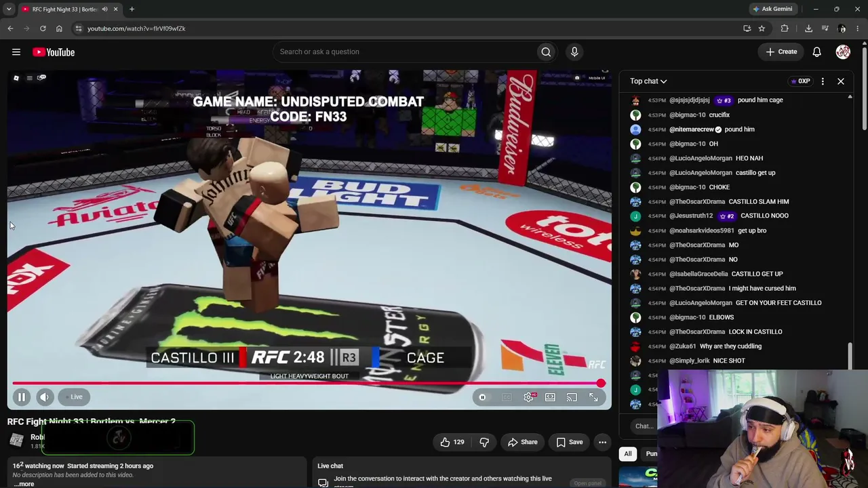
Task: Save the video to a playlist
Action: pos(570,443)
